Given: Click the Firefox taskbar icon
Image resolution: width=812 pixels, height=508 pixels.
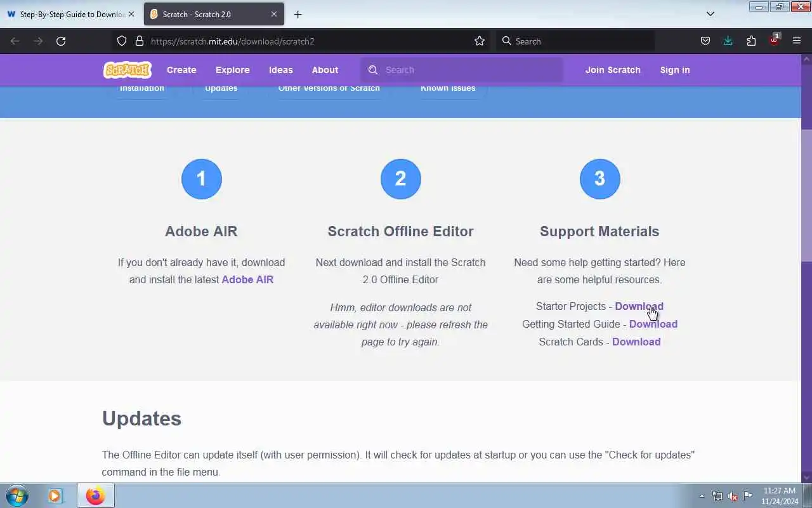Looking at the screenshot, I should (x=95, y=495).
